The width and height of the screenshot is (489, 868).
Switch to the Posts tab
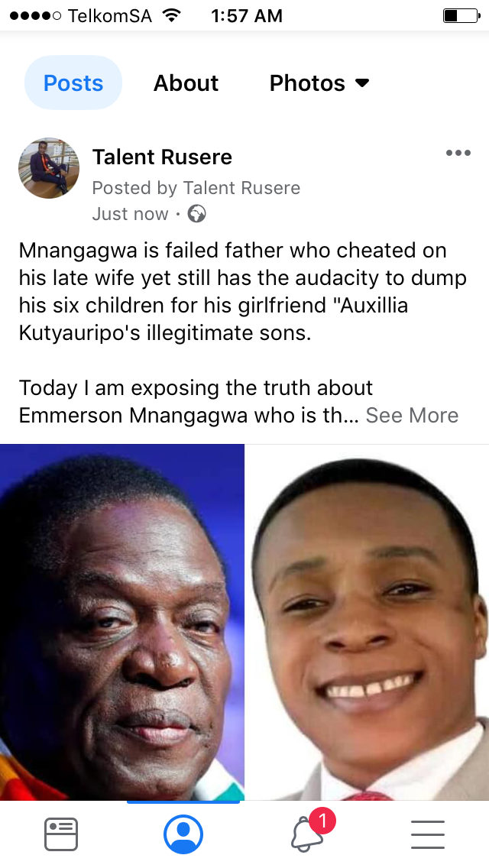click(x=73, y=83)
